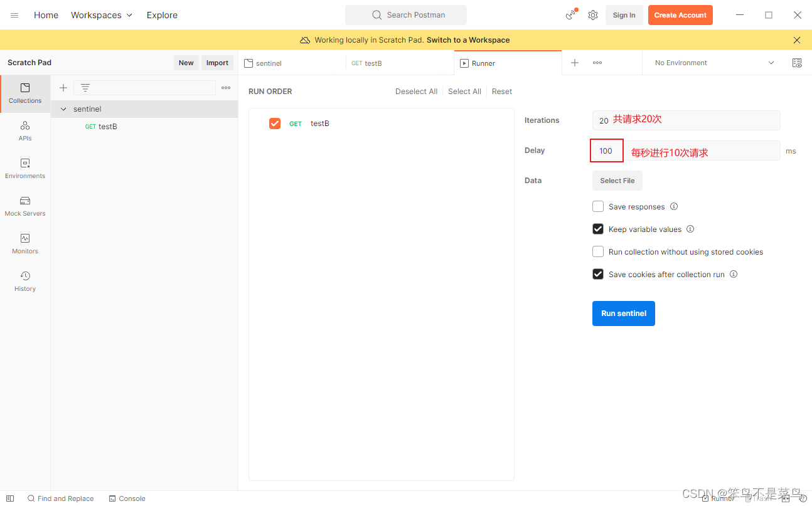Screen dimensions: 812x506
Task: Open Environments in the sidebar
Action: pos(25,169)
